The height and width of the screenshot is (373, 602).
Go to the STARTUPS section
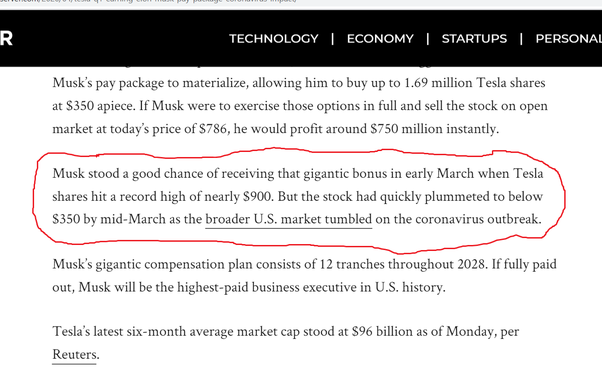point(474,39)
